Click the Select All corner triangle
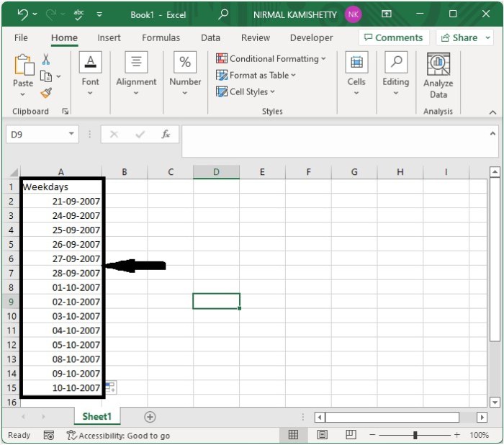 (14, 172)
